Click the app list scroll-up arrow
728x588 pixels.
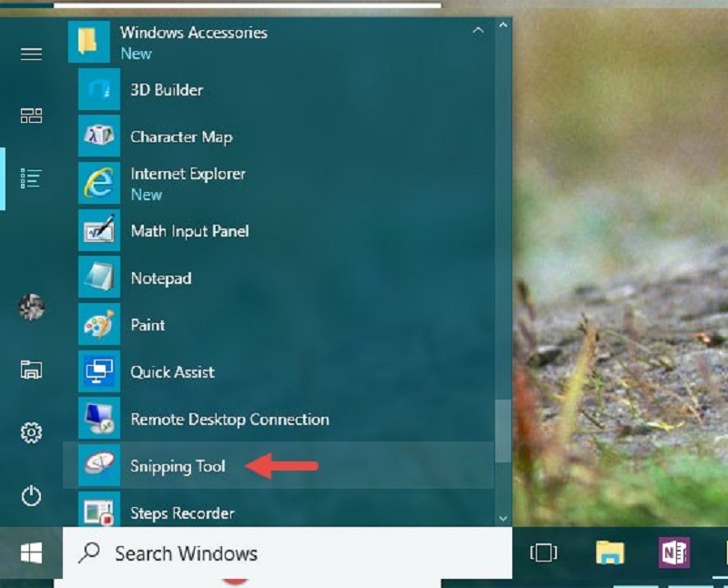coord(503,25)
